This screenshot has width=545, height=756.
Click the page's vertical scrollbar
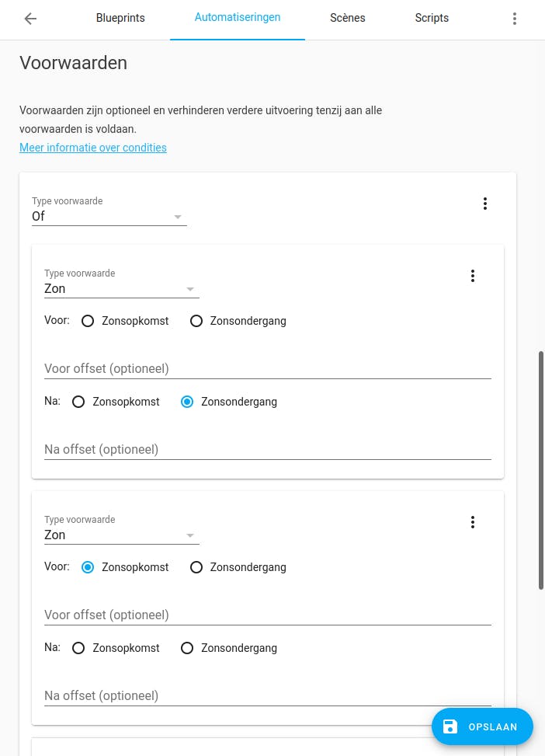[x=541, y=470]
